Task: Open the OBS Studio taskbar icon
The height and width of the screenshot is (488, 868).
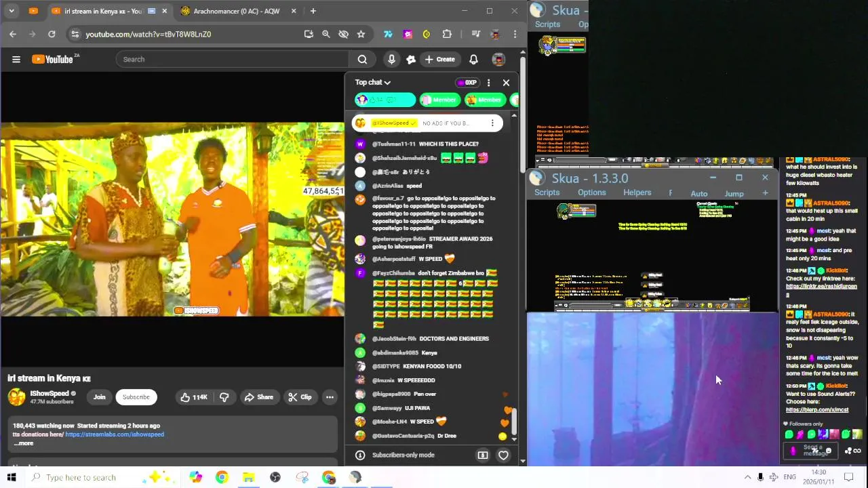Action: tap(275, 477)
